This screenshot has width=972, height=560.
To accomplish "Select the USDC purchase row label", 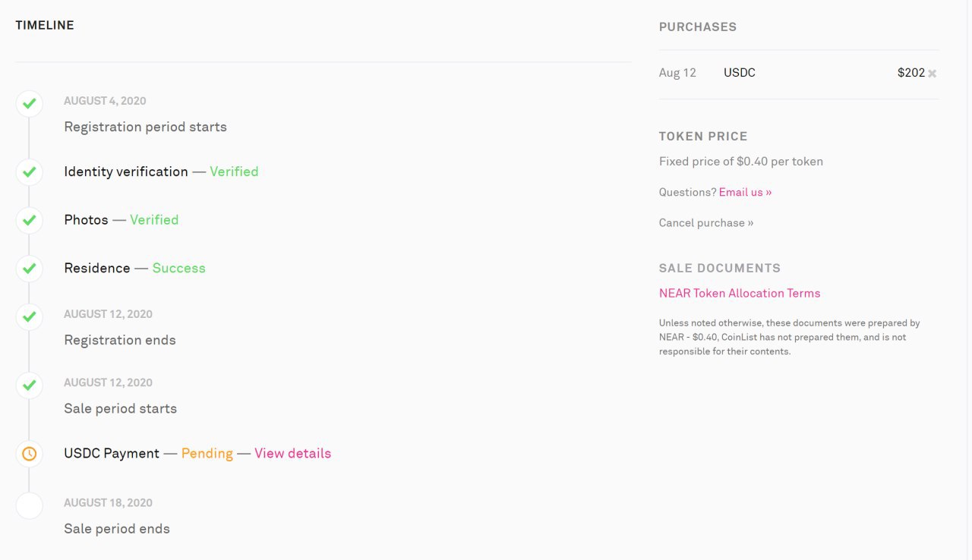I will tap(740, 73).
